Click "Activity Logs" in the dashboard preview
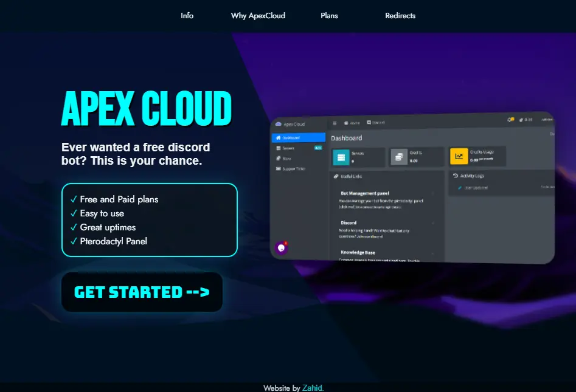Viewport: 576px width, 392px height. coord(472,176)
